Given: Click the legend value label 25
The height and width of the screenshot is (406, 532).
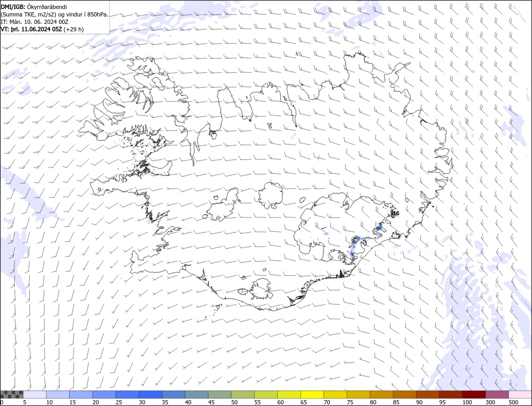Looking at the screenshot, I should (119, 402).
